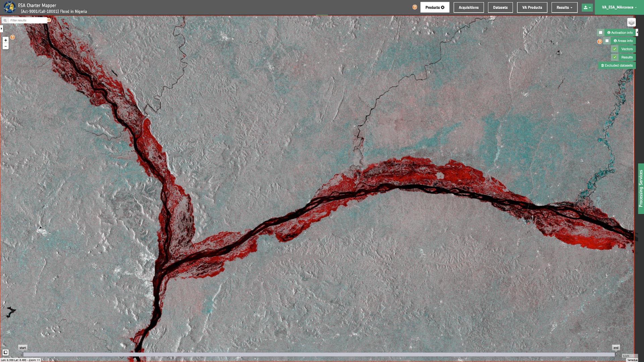Zoom in the map with plus button
This screenshot has width=644, height=362.
pos(5,40)
